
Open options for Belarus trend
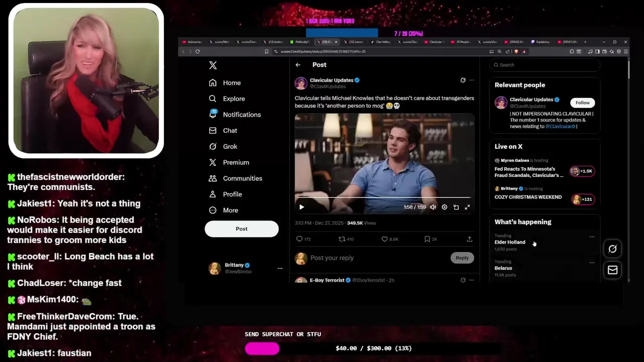click(592, 262)
